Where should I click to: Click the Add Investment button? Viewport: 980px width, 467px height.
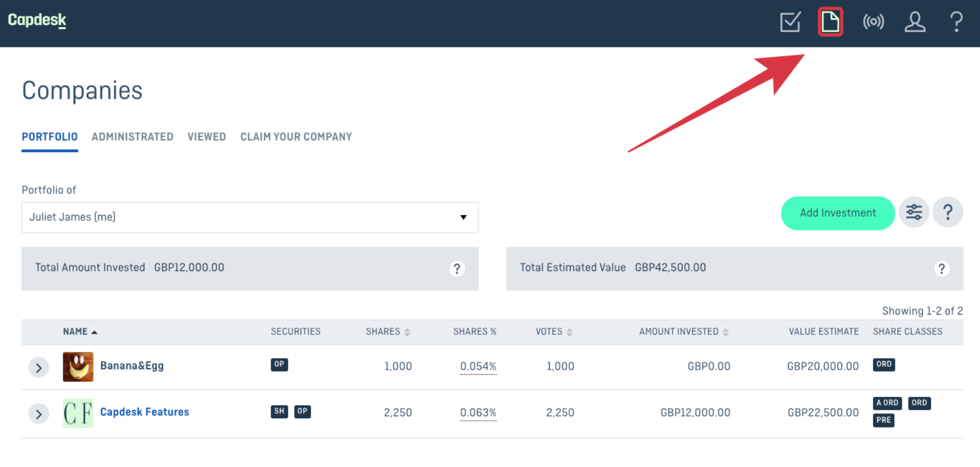(x=838, y=213)
